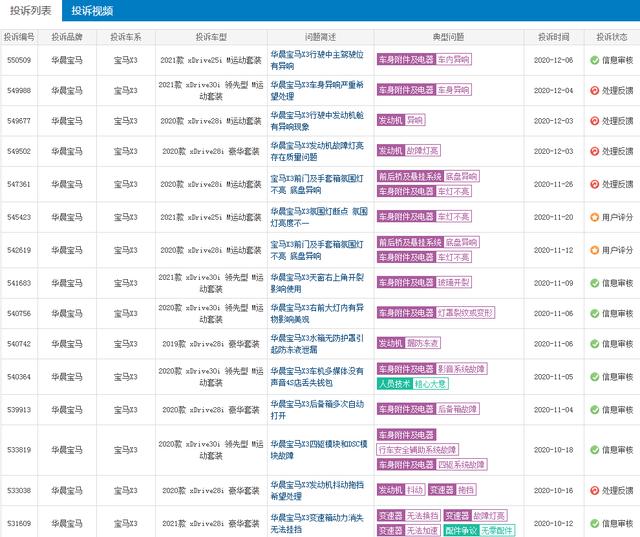Click green check icon for complaint 541683
Screen dimensions: 640x537
(594, 283)
